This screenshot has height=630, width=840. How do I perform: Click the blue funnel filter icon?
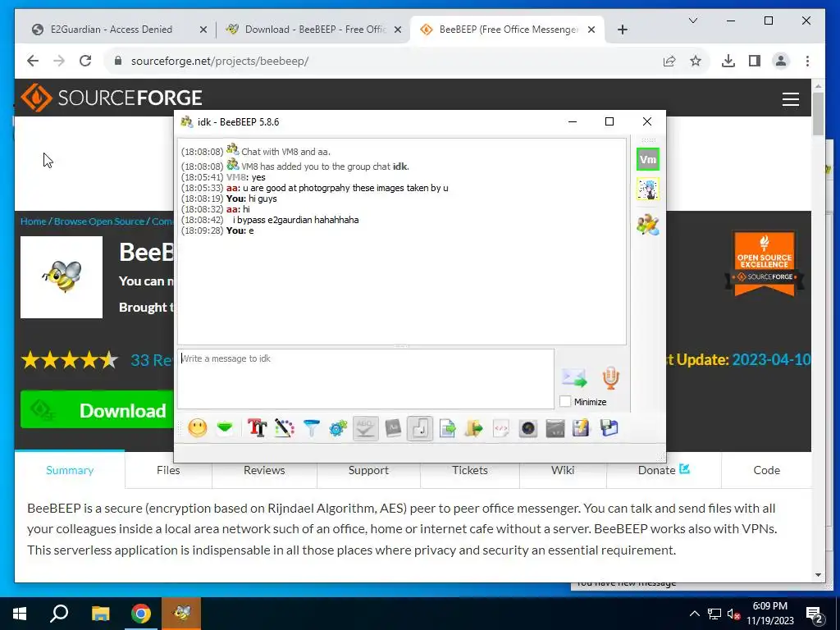point(311,428)
